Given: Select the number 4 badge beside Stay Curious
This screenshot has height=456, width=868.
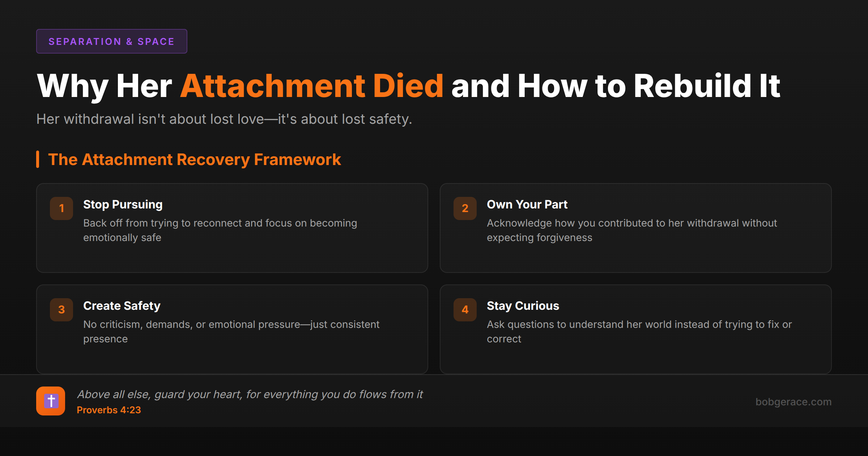Looking at the screenshot, I should pyautogui.click(x=465, y=310).
